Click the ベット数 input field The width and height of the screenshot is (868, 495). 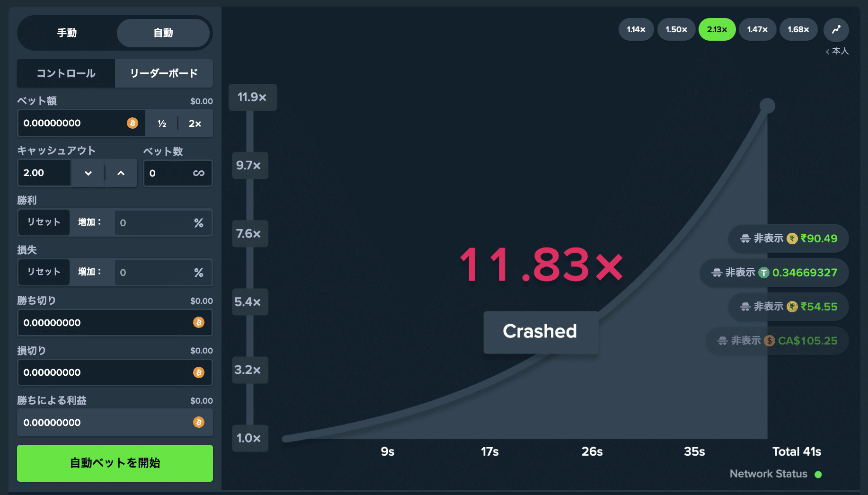tap(178, 173)
